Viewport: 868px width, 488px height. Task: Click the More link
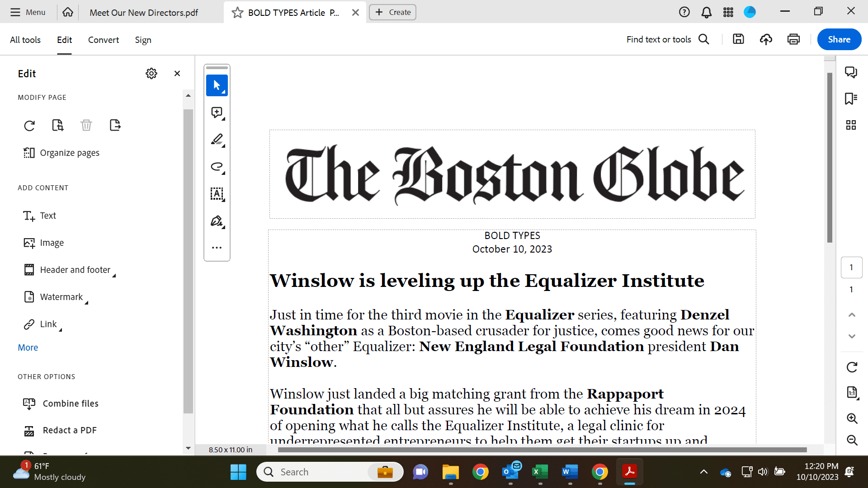pos(28,347)
